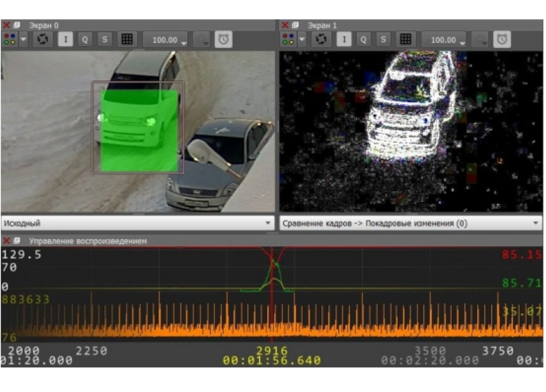Click the green selection region on the van
Screen dimensions: 546x392
[x=139, y=130]
